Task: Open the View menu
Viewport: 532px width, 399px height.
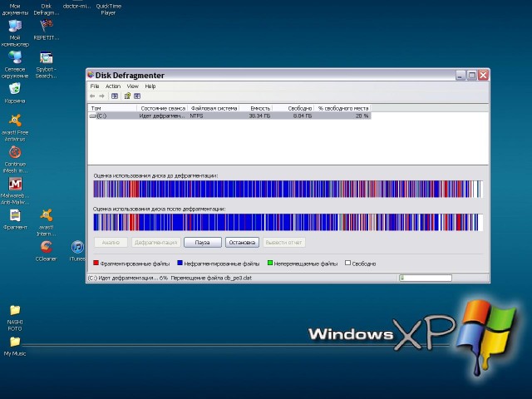Action: point(132,86)
